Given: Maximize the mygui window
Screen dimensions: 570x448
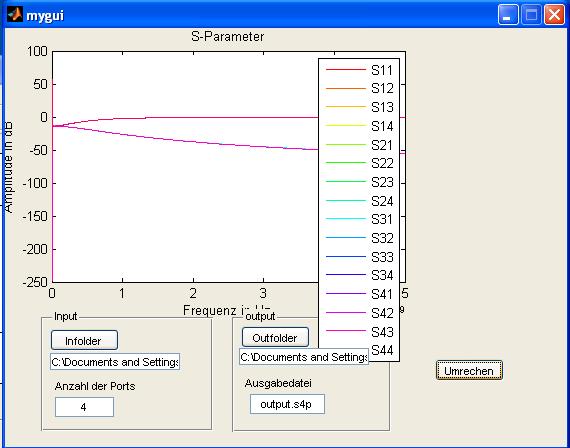Looking at the screenshot, I should (x=531, y=15).
